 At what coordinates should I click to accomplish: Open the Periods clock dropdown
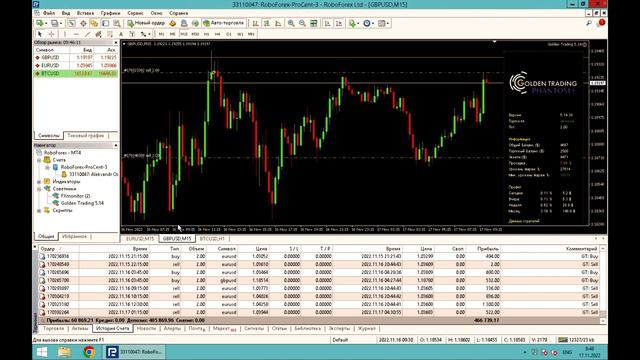tap(368, 23)
